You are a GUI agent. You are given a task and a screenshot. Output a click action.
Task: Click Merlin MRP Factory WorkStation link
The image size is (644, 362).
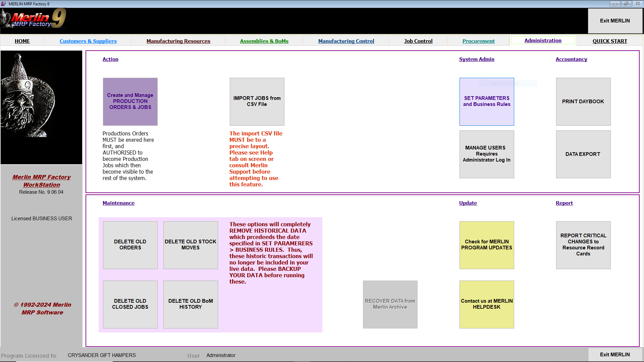(42, 181)
